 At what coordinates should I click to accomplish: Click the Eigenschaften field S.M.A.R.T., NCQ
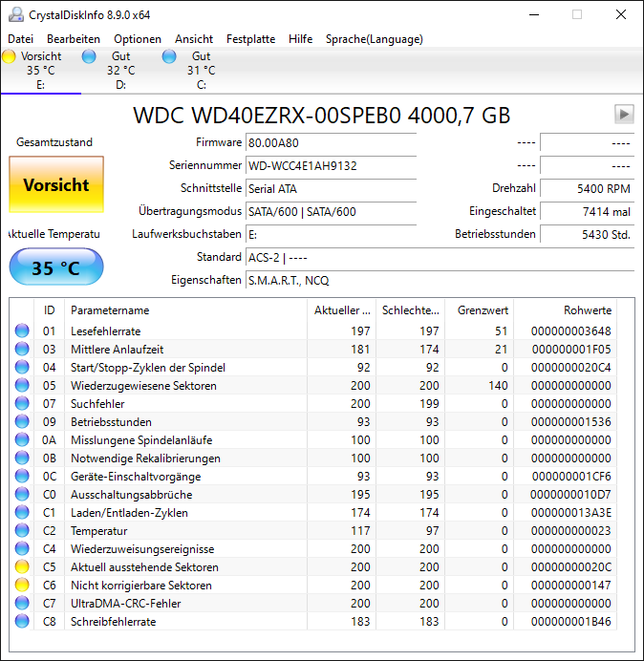pos(440,280)
